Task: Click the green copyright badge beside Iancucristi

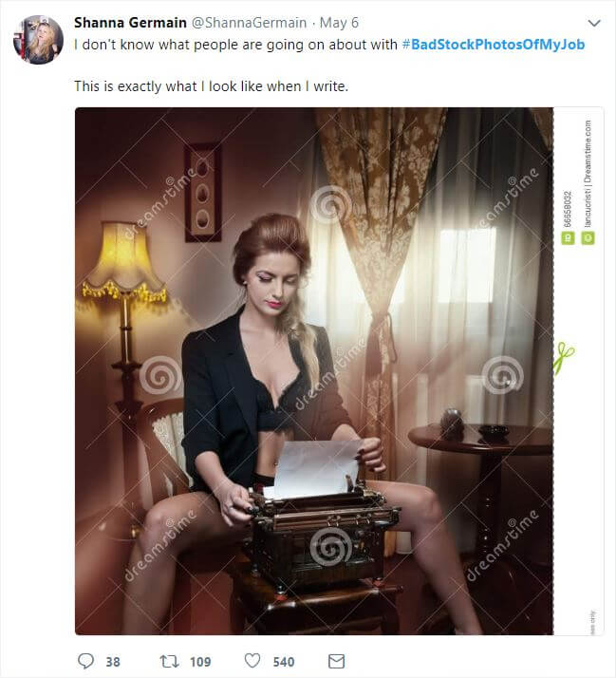Action: click(588, 237)
